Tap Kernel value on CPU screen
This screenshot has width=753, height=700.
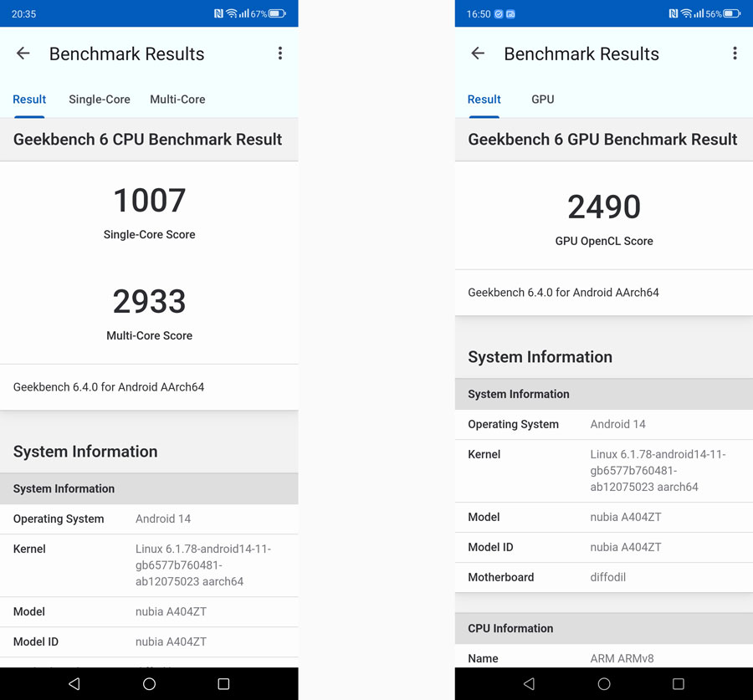(x=203, y=565)
